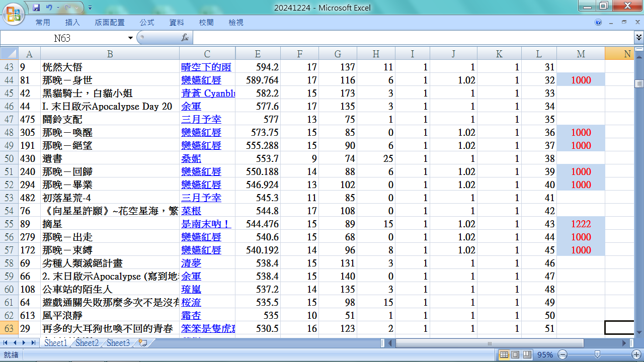Select cell containing 1222 in column M
Image resolution: width=644 pixels, height=362 pixels.
coord(581,224)
